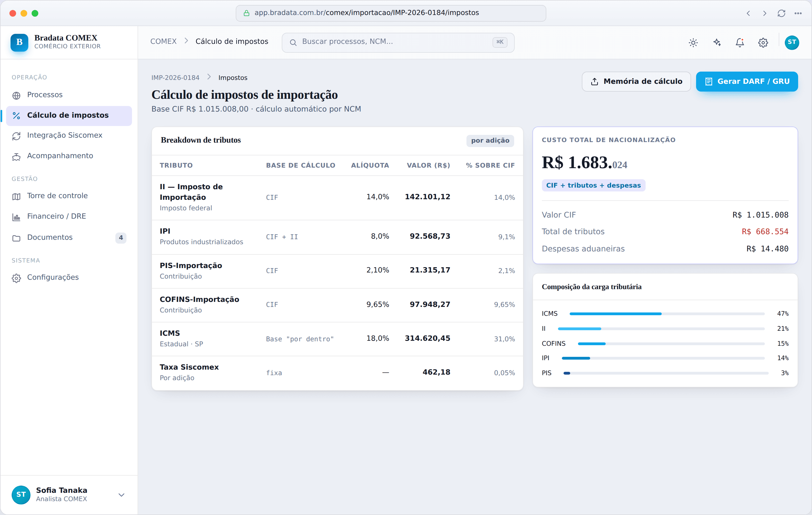
Task: Click the search magnifier icon
Action: [293, 42]
